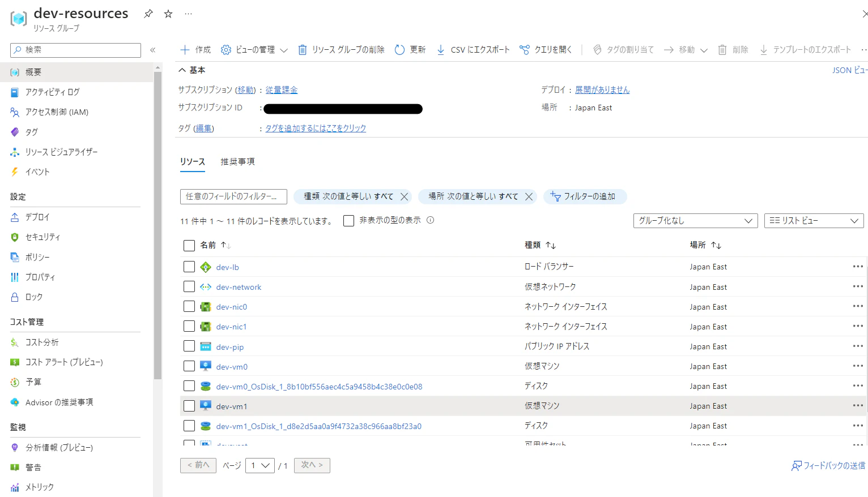Open the 従量課金 subscription link
This screenshot has width=868, height=497.
click(282, 90)
